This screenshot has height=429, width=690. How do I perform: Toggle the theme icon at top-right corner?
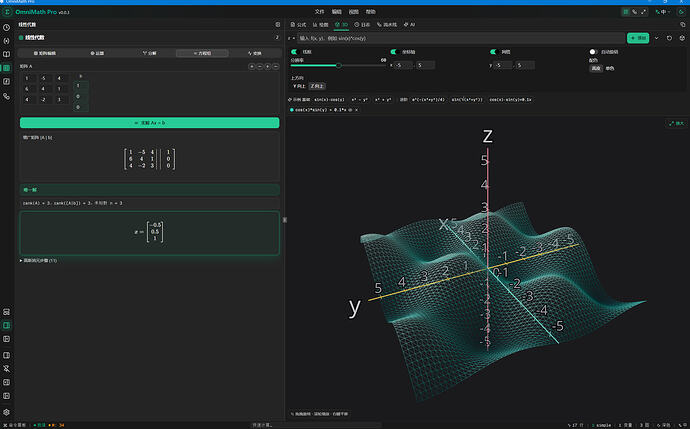(681, 12)
